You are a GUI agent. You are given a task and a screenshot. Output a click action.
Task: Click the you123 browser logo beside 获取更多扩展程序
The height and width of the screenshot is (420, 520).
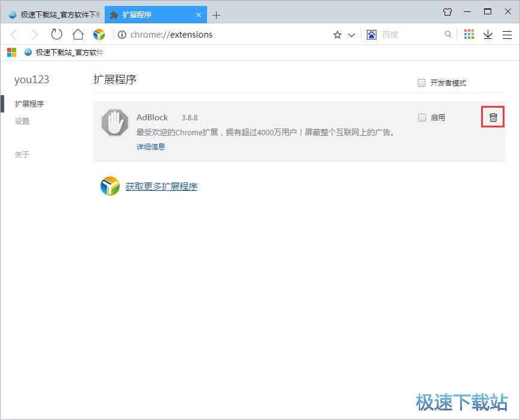coord(110,186)
